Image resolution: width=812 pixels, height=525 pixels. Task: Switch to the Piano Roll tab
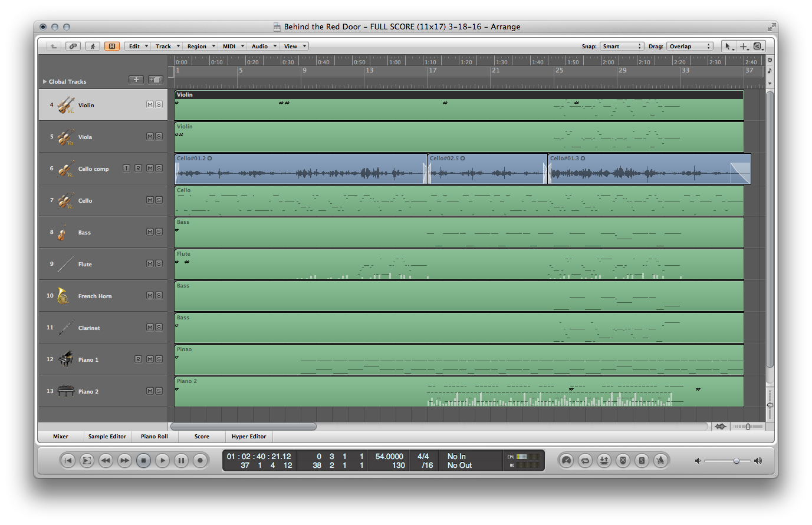pyautogui.click(x=154, y=437)
